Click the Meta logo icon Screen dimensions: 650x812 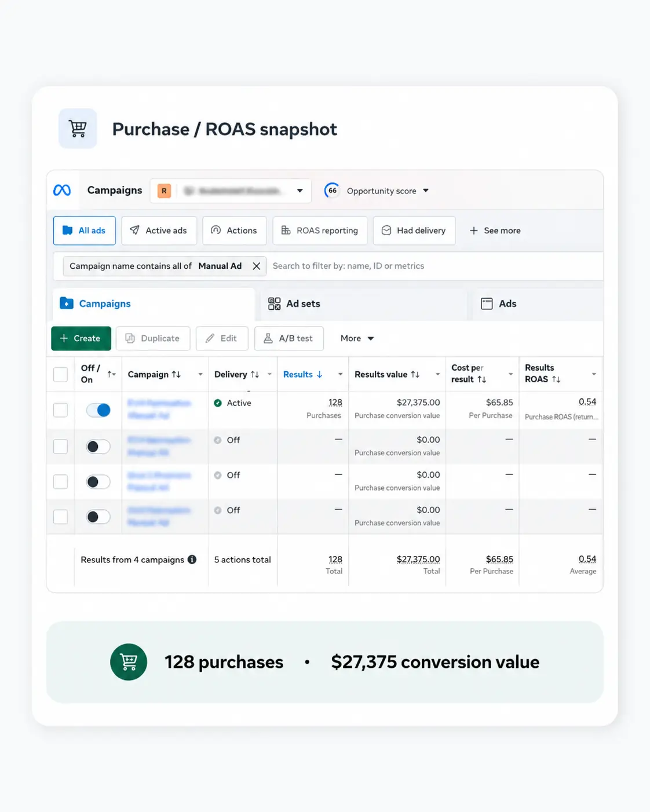tap(62, 190)
